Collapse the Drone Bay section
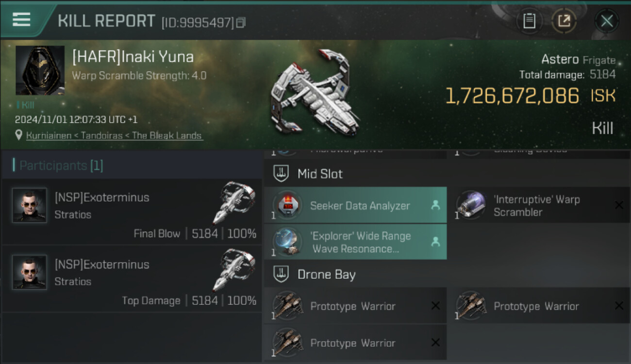 point(281,275)
